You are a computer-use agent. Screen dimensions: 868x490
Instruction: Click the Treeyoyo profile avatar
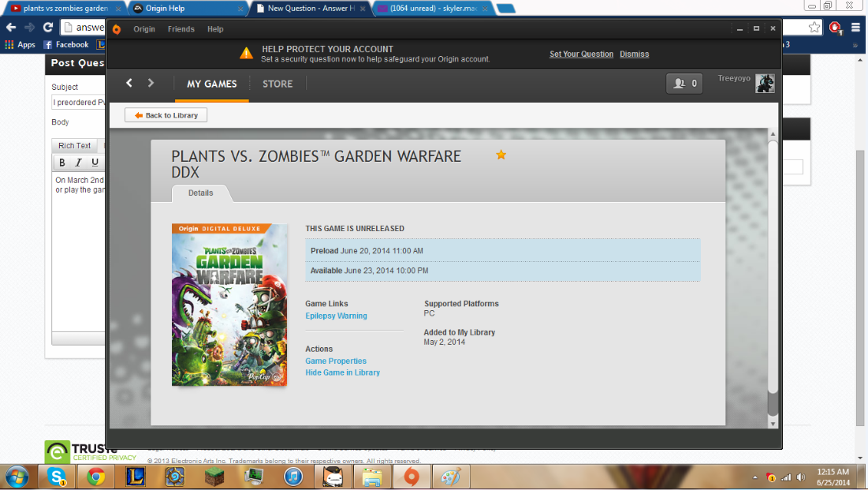(765, 84)
